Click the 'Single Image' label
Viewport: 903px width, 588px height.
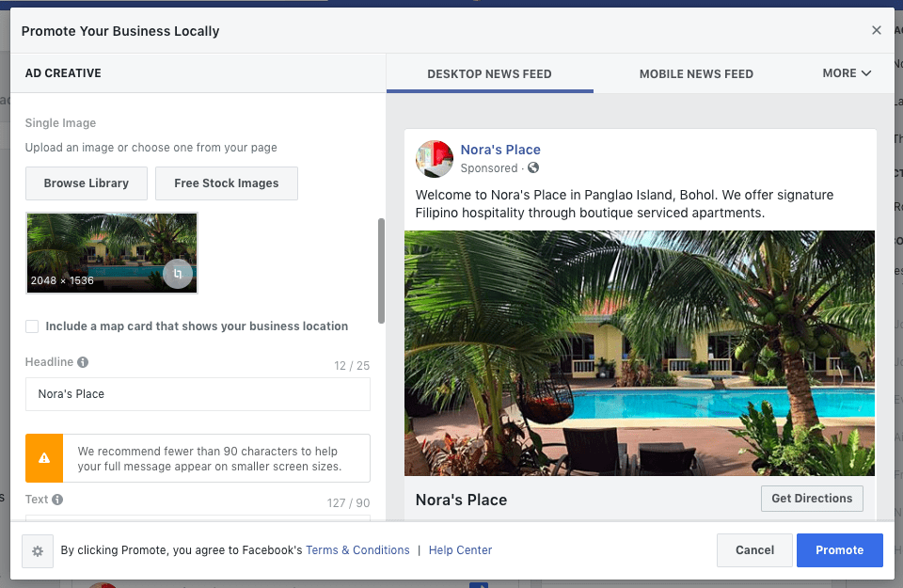(x=60, y=122)
